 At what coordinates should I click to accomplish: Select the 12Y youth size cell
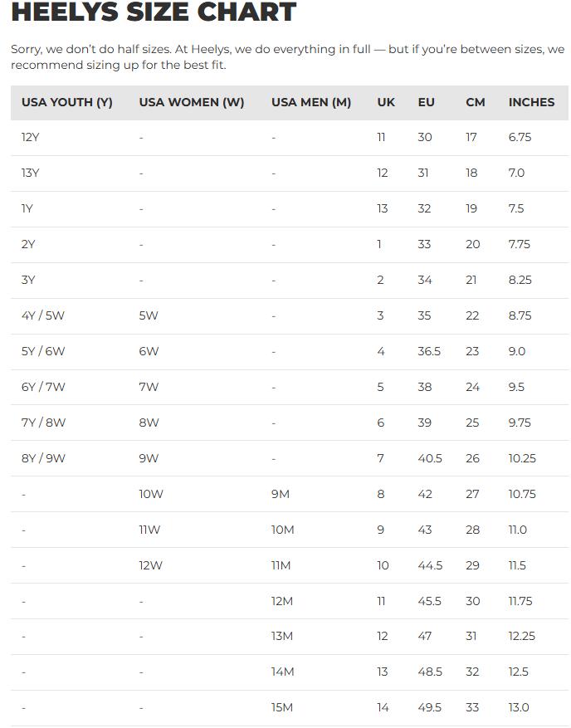tap(31, 137)
